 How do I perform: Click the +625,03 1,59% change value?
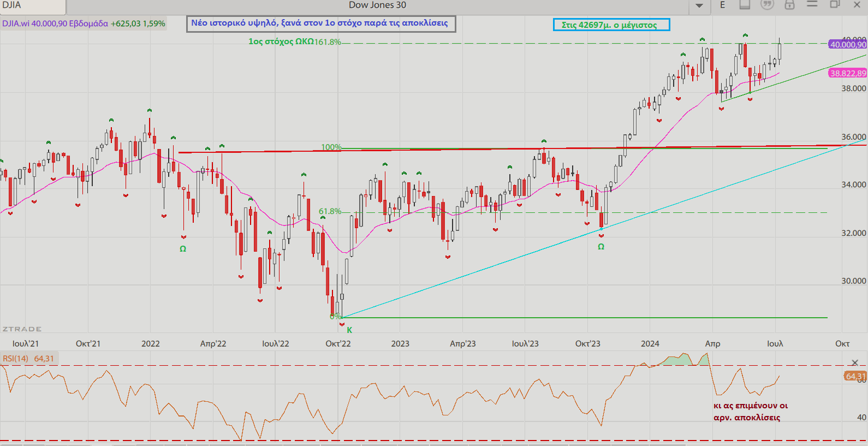pos(138,23)
